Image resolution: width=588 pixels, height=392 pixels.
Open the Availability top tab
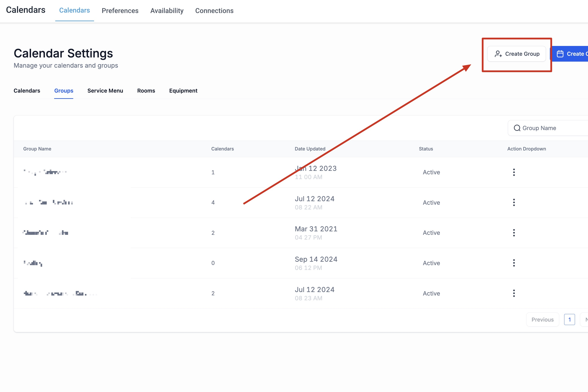[x=167, y=11]
